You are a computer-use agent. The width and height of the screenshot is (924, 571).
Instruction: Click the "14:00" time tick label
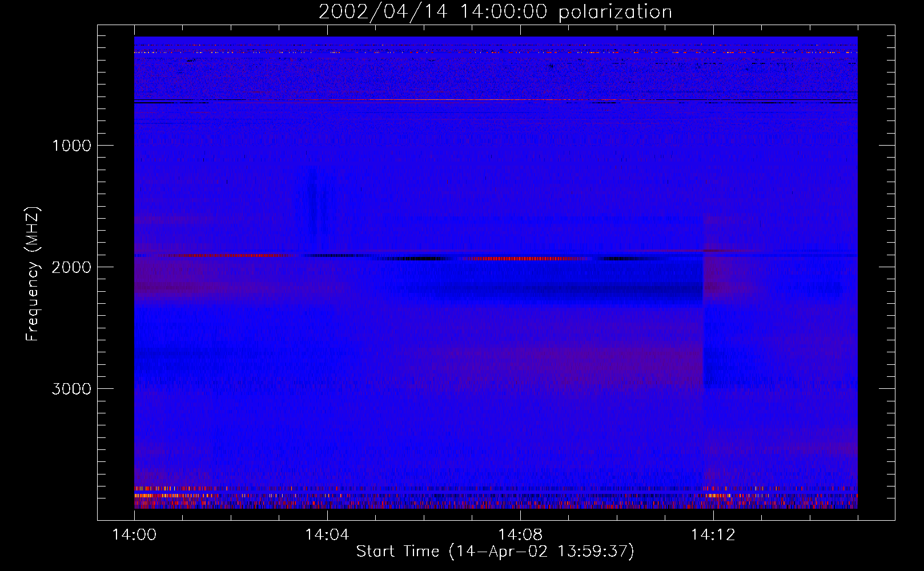[134, 535]
